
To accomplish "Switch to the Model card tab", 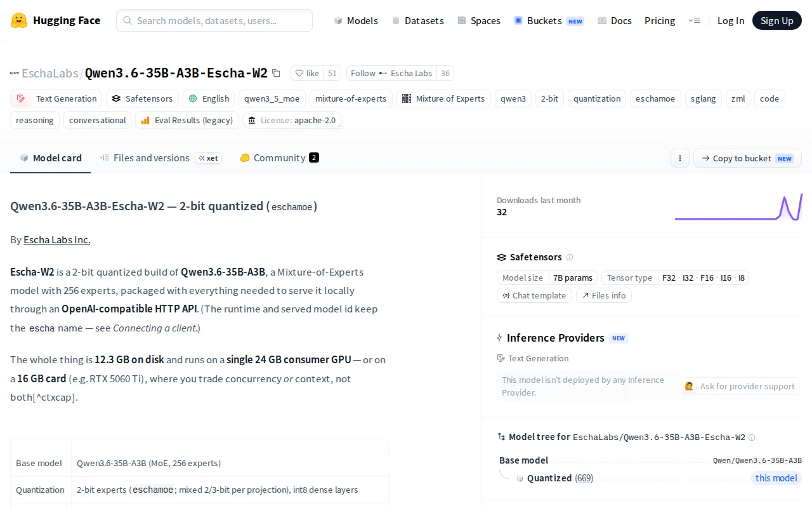I will 51,158.
